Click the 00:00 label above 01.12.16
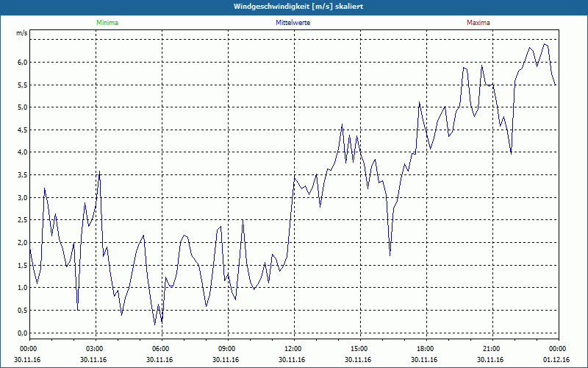The width and height of the screenshot is (588, 368). [x=556, y=349]
